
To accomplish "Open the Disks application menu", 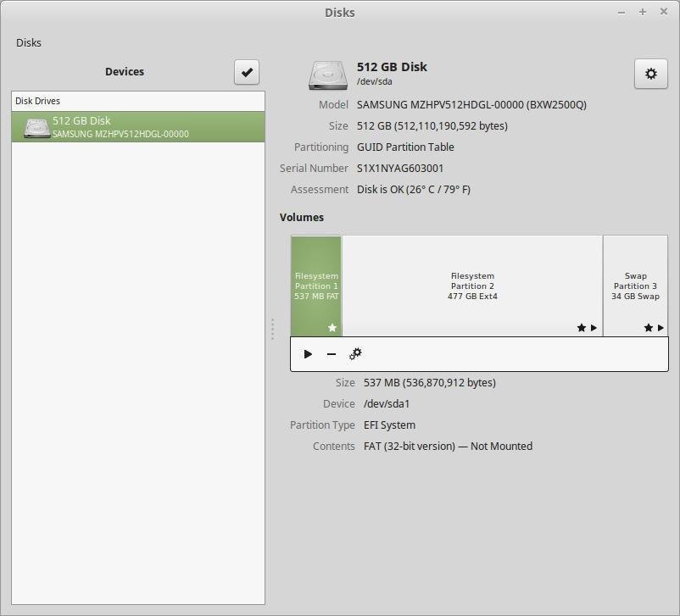I will (x=29, y=42).
